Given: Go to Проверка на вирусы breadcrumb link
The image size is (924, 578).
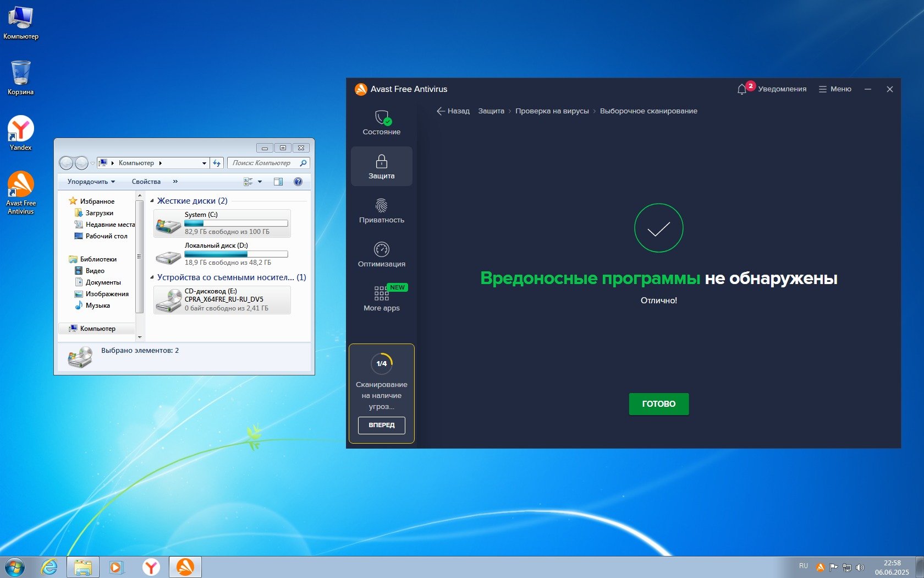Looking at the screenshot, I should [552, 111].
